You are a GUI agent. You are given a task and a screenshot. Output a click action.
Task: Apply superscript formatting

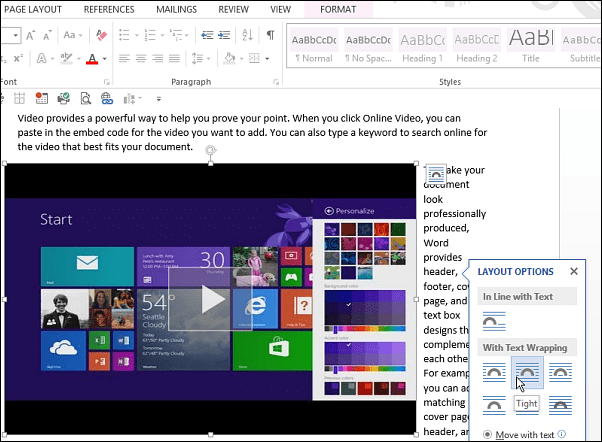point(18,58)
